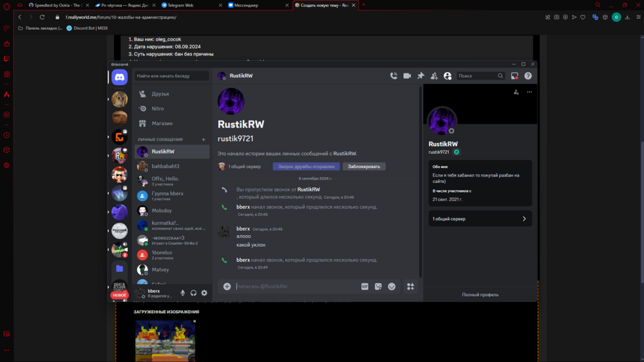644x362 pixels.
Task: Open red НОВОЕ badge in server list
Action: (x=119, y=295)
